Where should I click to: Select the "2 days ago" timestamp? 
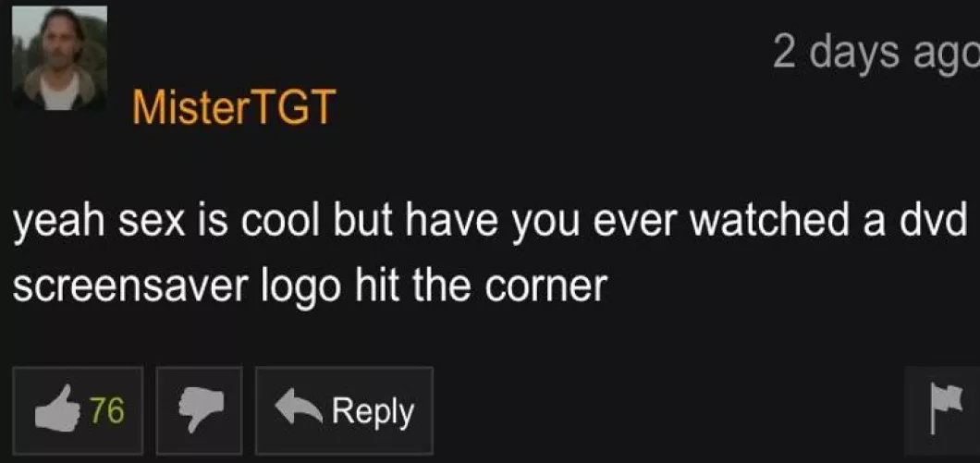point(876,51)
